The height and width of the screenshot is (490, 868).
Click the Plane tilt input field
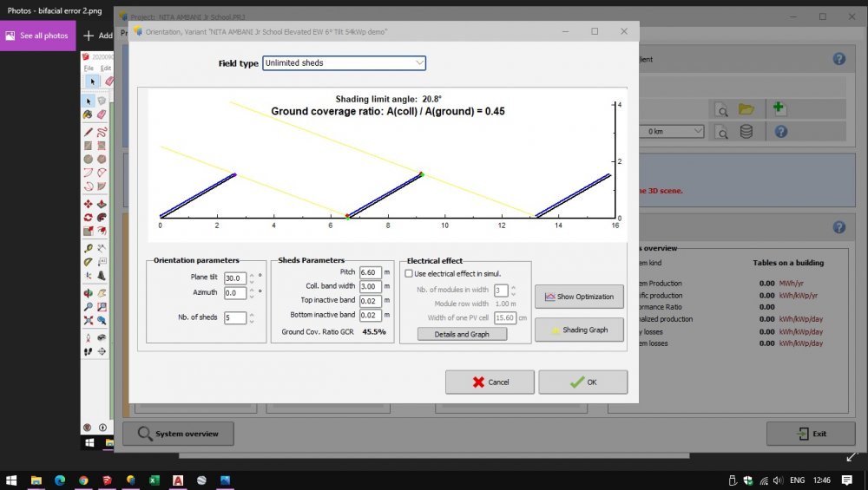pos(234,278)
